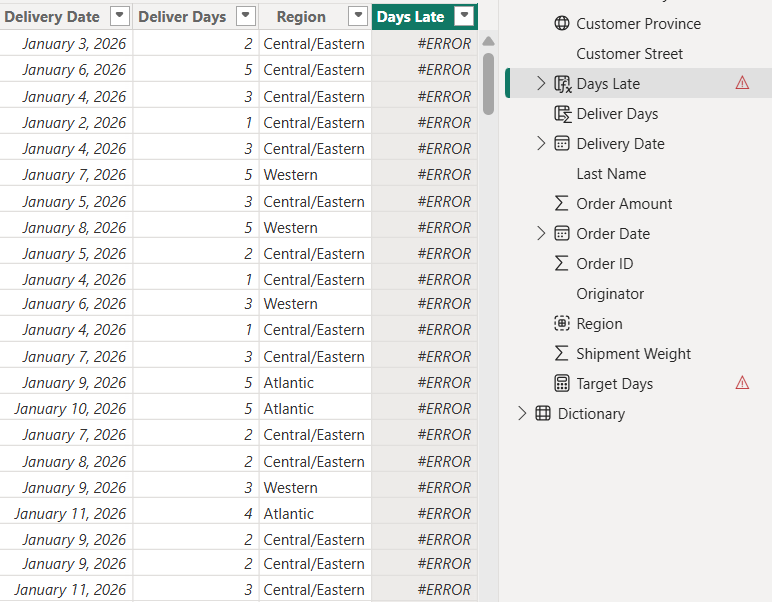Select the Order Amount field
772x602 pixels.
624,204
